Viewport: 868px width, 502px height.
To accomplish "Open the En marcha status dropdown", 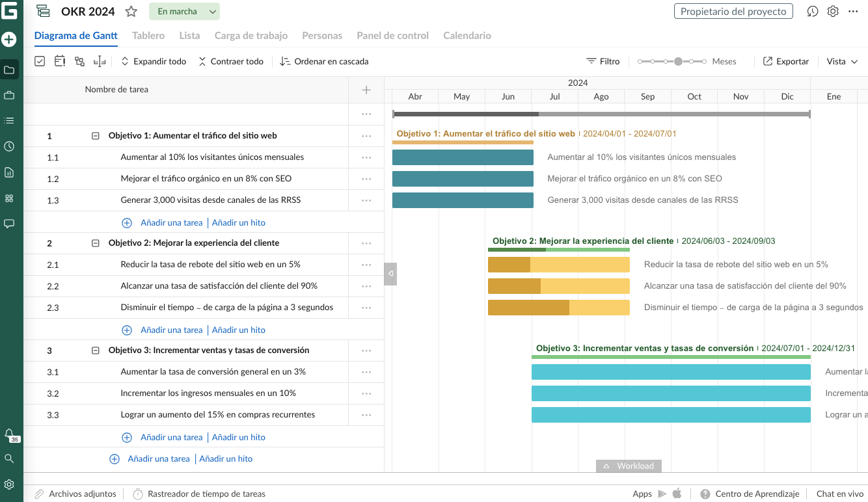I will pos(184,11).
